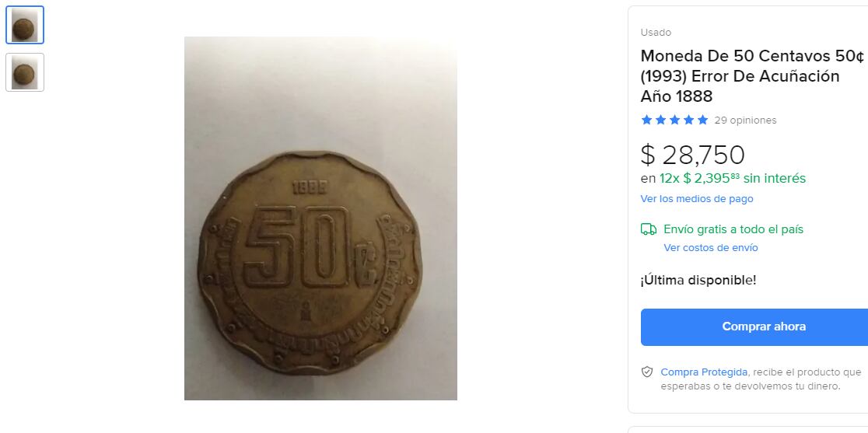Image resolution: width=868 pixels, height=433 pixels.
Task: Select the second coin thumbnail
Action: coord(25,72)
